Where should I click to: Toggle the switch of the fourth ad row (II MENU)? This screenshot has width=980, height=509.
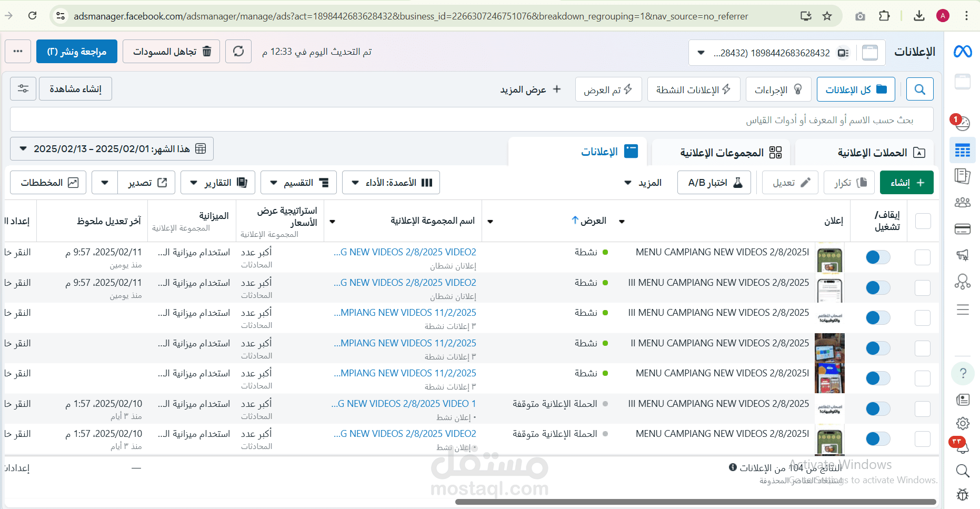click(x=878, y=348)
